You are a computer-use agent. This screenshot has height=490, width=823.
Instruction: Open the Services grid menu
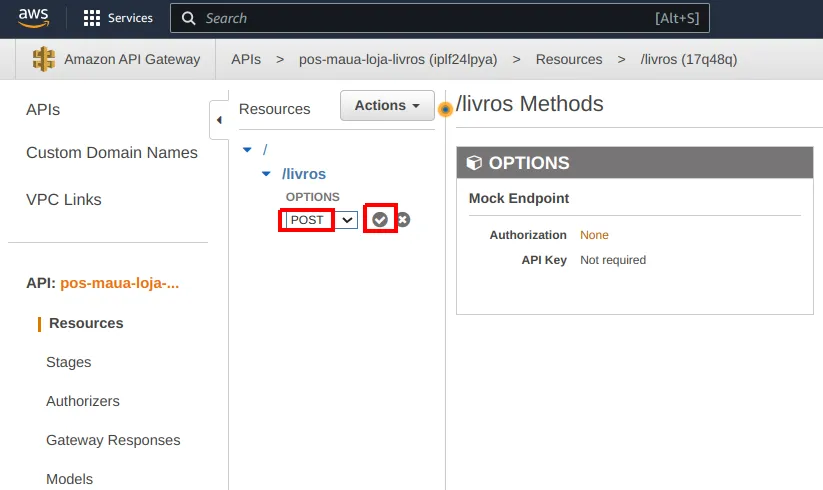[118, 18]
